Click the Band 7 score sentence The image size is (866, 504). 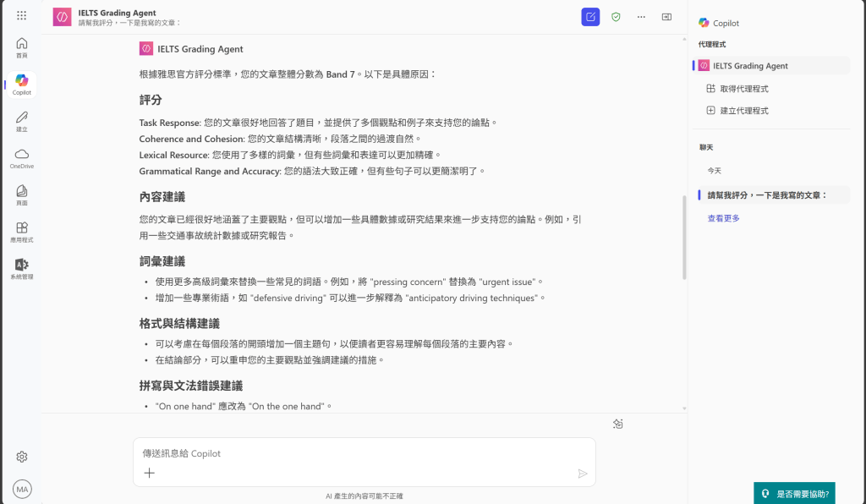[288, 74]
